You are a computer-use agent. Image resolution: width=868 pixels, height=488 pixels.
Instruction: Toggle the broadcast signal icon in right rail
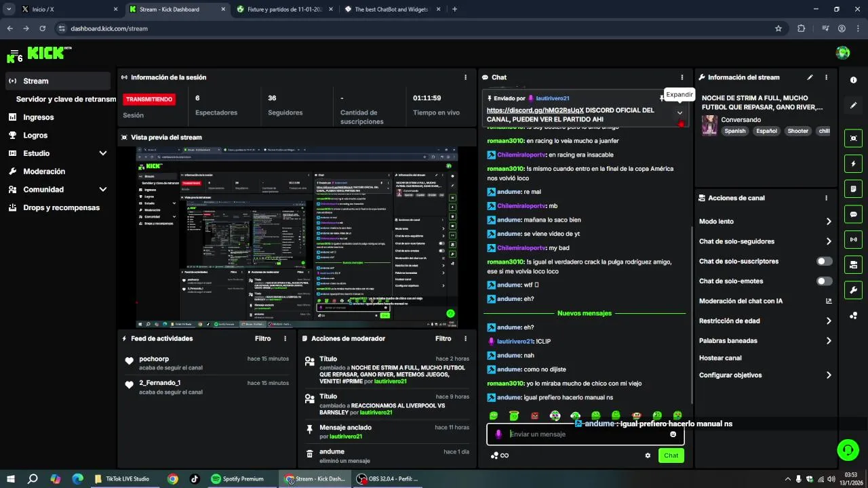[853, 239]
